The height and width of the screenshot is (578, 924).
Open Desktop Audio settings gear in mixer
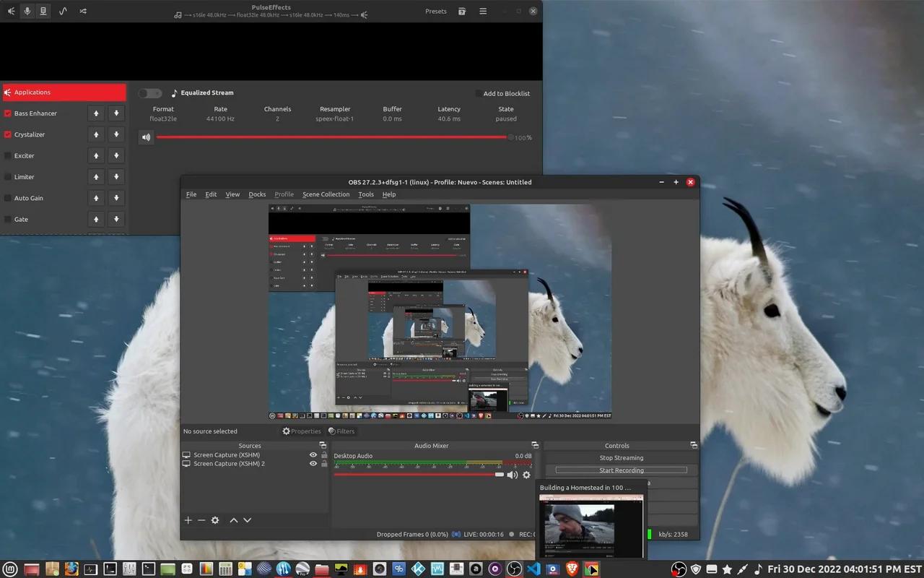point(526,475)
